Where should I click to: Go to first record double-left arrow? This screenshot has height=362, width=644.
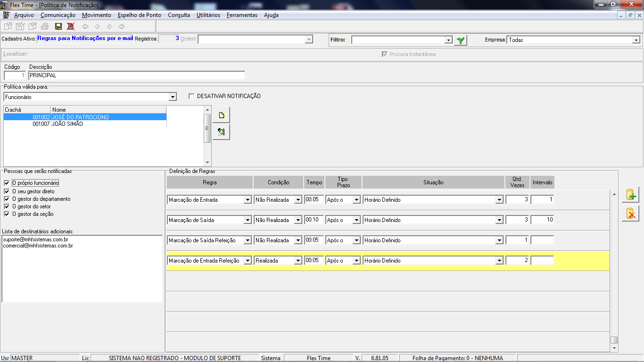(85, 26)
